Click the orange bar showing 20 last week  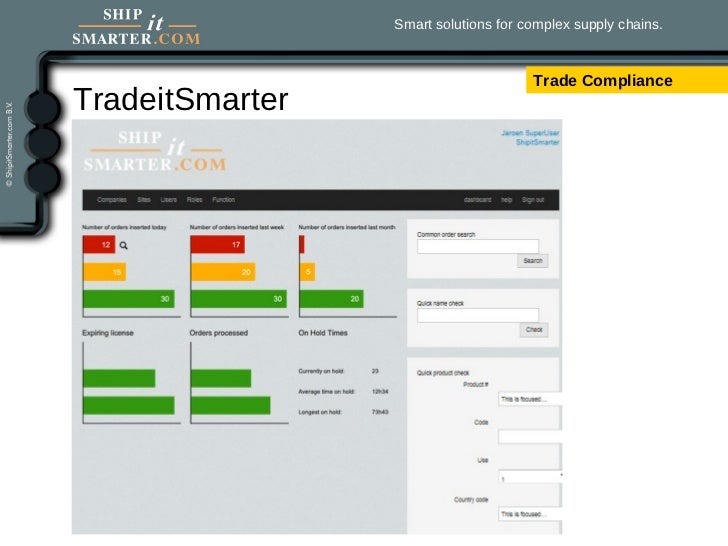[223, 272]
